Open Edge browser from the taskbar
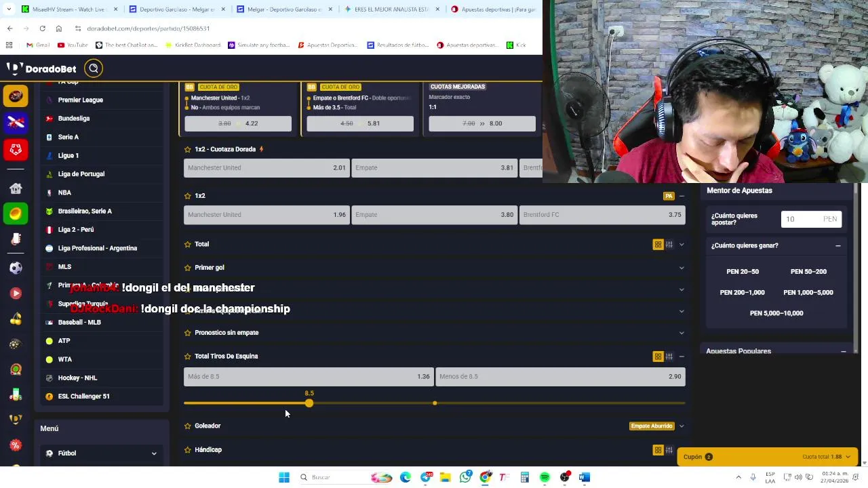868x488 pixels. (x=406, y=477)
